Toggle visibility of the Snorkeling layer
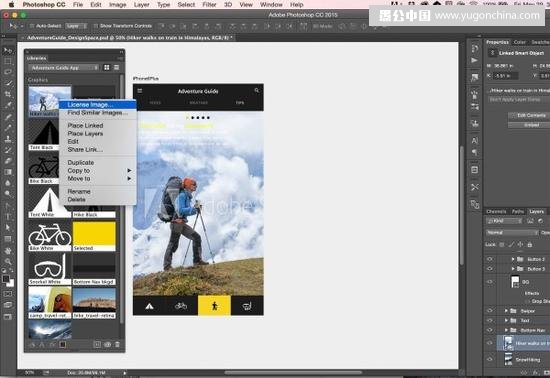Image resolution: width=550 pixels, height=378 pixels. click(490, 359)
